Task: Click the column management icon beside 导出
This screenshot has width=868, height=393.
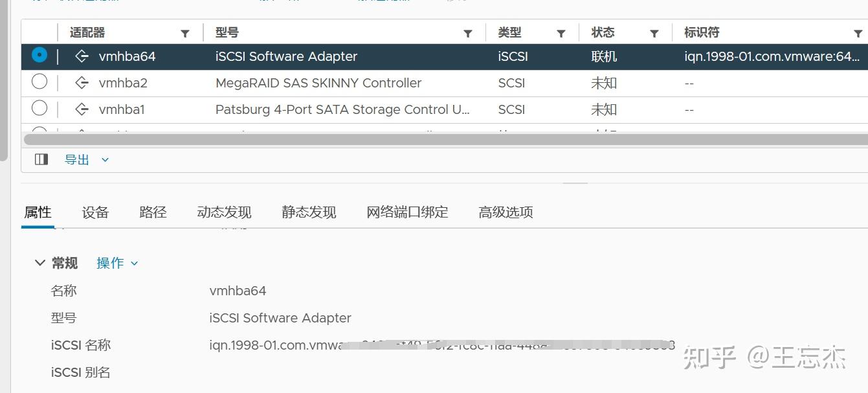Action: [41, 159]
